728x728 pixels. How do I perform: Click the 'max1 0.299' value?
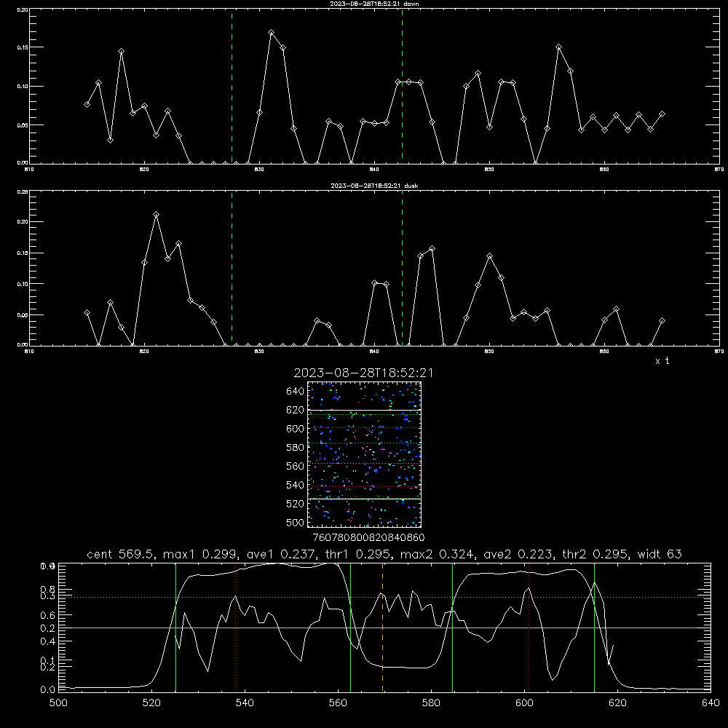[x=199, y=554]
